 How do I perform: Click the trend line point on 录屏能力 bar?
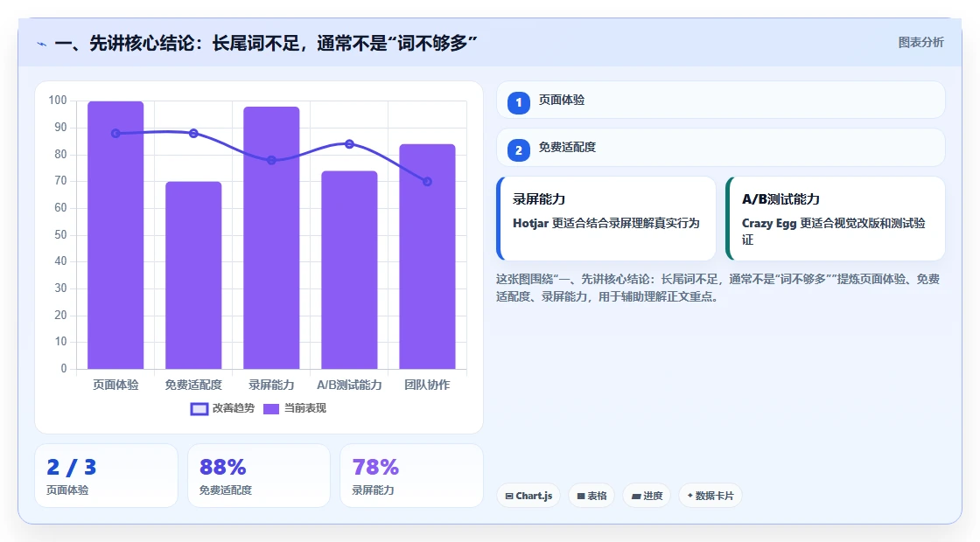[271, 161]
